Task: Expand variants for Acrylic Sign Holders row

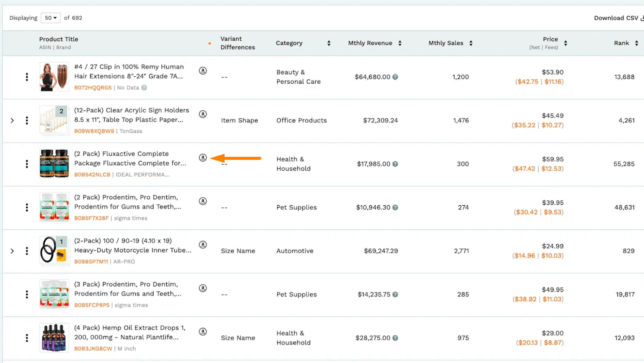Action: (12, 120)
